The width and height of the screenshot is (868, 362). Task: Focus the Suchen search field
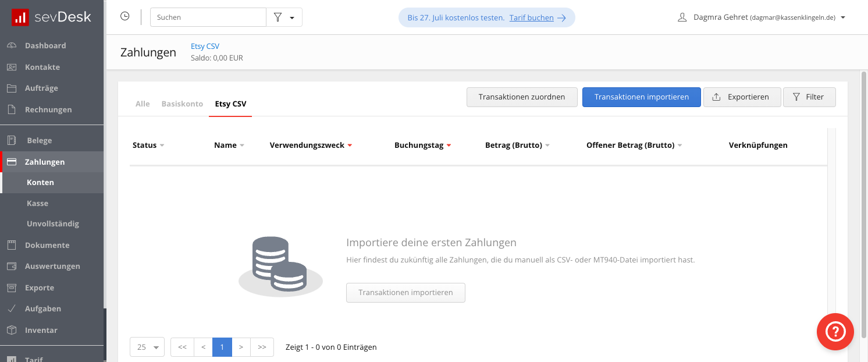pos(208,17)
